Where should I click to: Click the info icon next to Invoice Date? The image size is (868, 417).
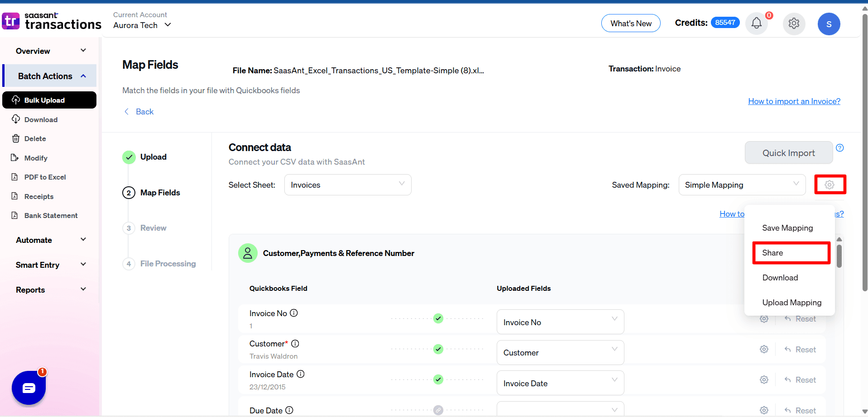point(301,374)
